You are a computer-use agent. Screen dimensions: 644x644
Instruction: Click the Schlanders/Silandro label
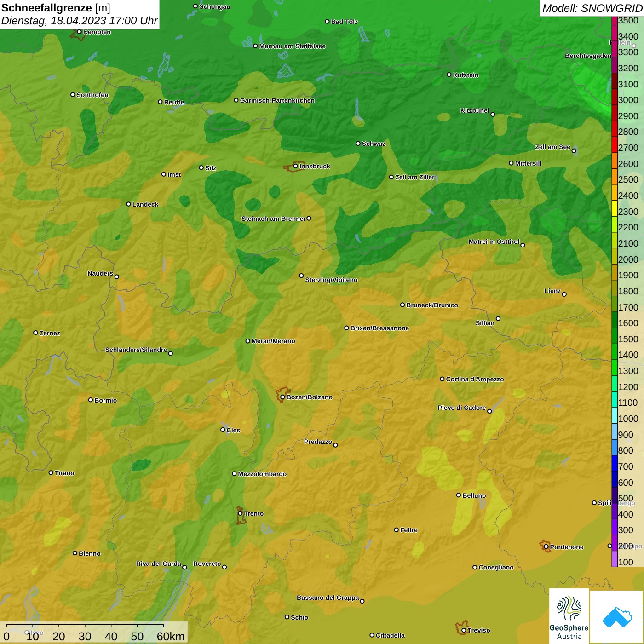136,350
